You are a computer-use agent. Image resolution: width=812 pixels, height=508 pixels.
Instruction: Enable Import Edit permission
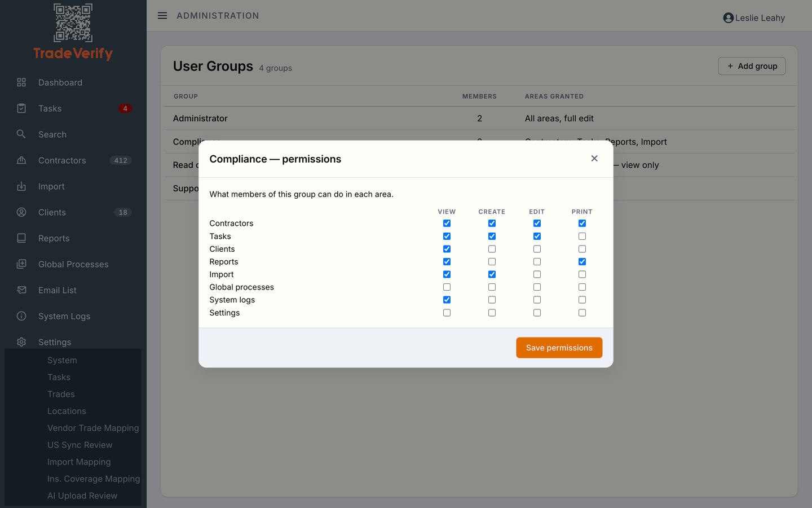click(537, 274)
